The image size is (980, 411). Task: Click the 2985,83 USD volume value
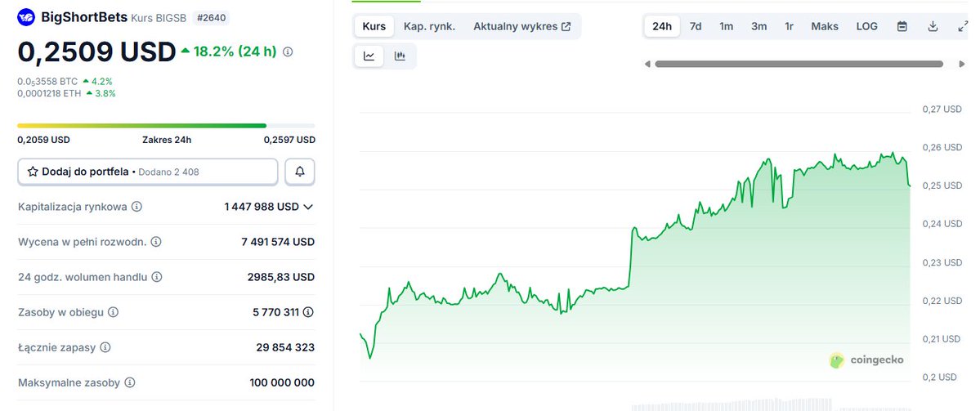click(x=281, y=277)
